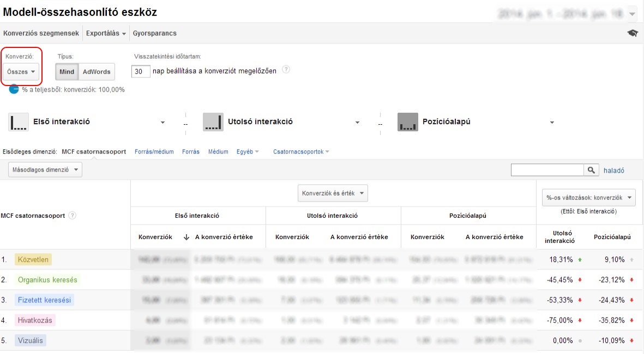Click the Pozícióalapú model bar icon
The height and width of the screenshot is (354, 644).
[x=408, y=122]
